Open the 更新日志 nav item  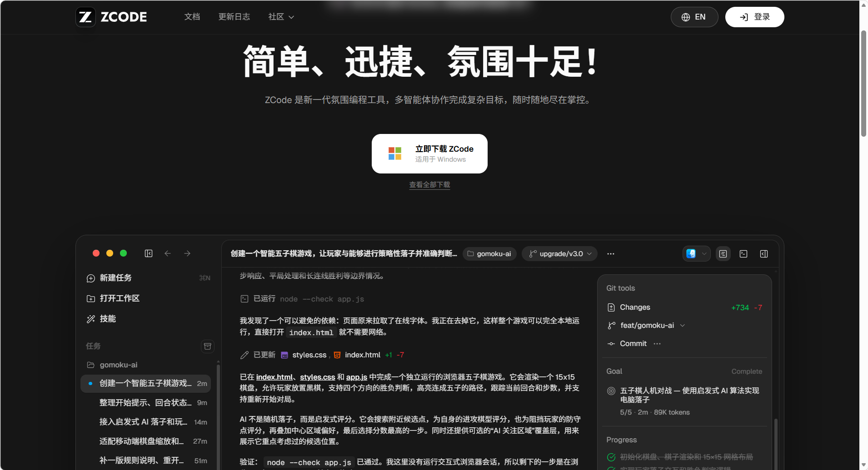234,17
